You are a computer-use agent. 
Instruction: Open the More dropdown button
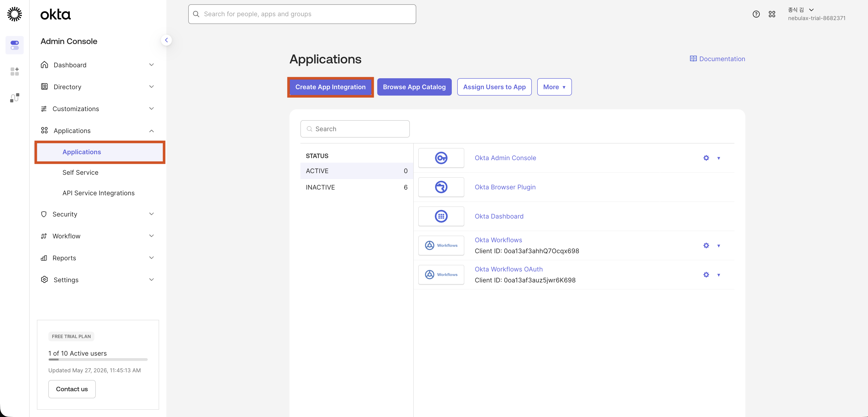[x=554, y=87]
